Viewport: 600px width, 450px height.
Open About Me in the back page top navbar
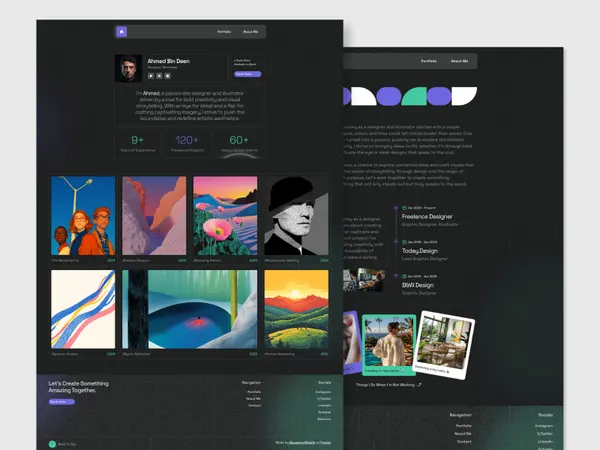click(x=459, y=61)
